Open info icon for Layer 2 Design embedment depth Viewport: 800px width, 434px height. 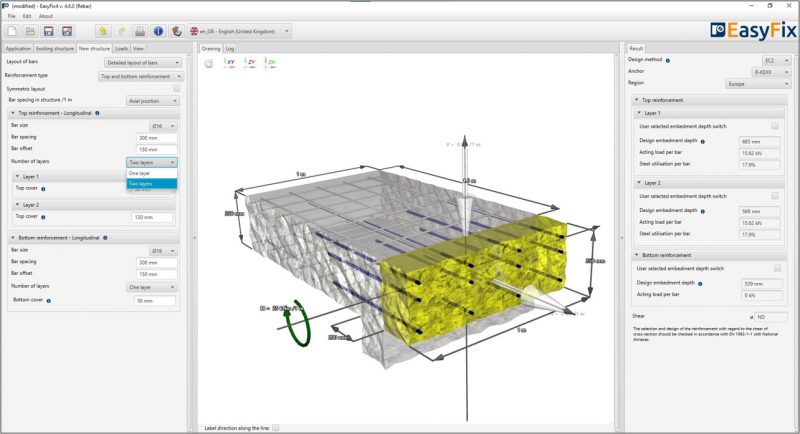point(703,211)
